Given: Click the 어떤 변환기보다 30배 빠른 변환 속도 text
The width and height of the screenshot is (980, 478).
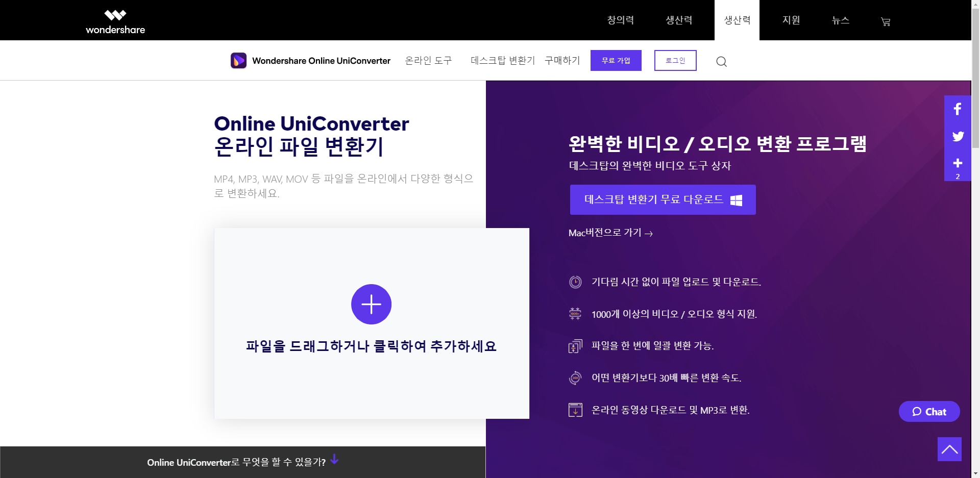Looking at the screenshot, I should 666,378.
